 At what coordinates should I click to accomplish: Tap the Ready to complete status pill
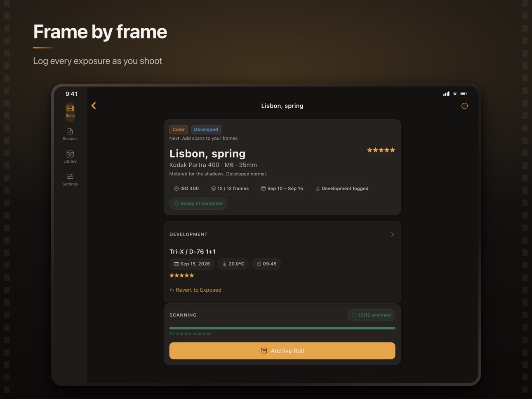tap(198, 203)
